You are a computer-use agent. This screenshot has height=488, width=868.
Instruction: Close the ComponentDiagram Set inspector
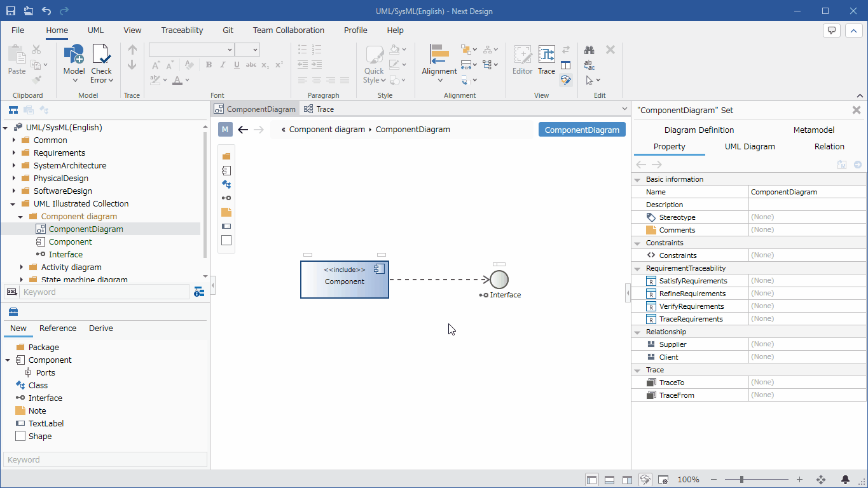857,110
